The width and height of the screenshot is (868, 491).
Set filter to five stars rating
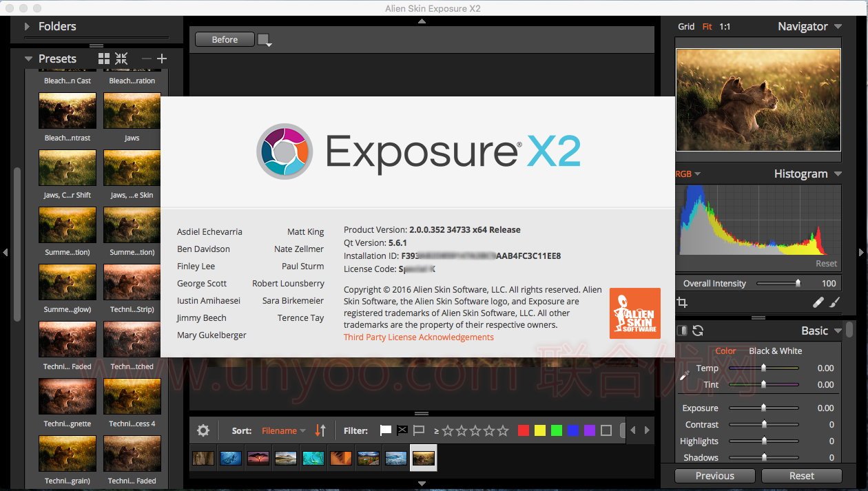click(x=503, y=430)
